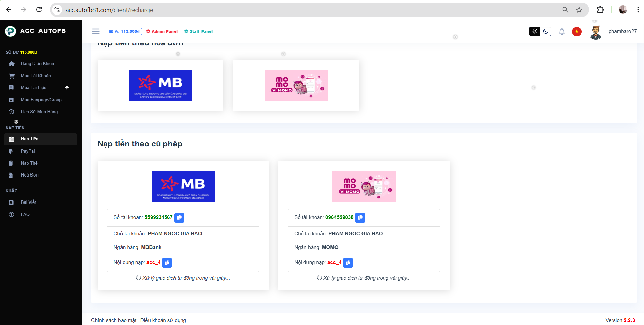Click the Ví: 113.000đ wallet button
The image size is (644, 325).
[x=124, y=31]
